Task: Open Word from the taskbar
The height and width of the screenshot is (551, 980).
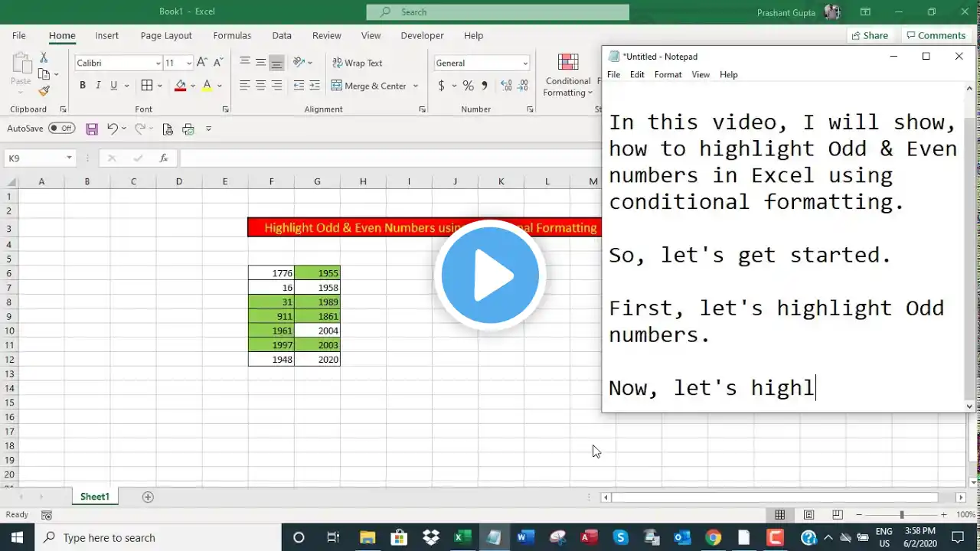Action: (525, 537)
